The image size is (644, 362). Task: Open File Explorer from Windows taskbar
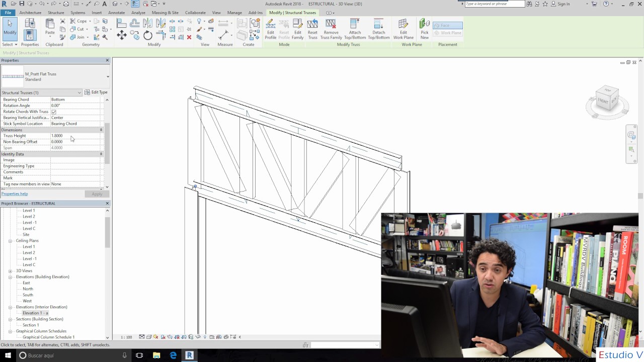coord(156,355)
